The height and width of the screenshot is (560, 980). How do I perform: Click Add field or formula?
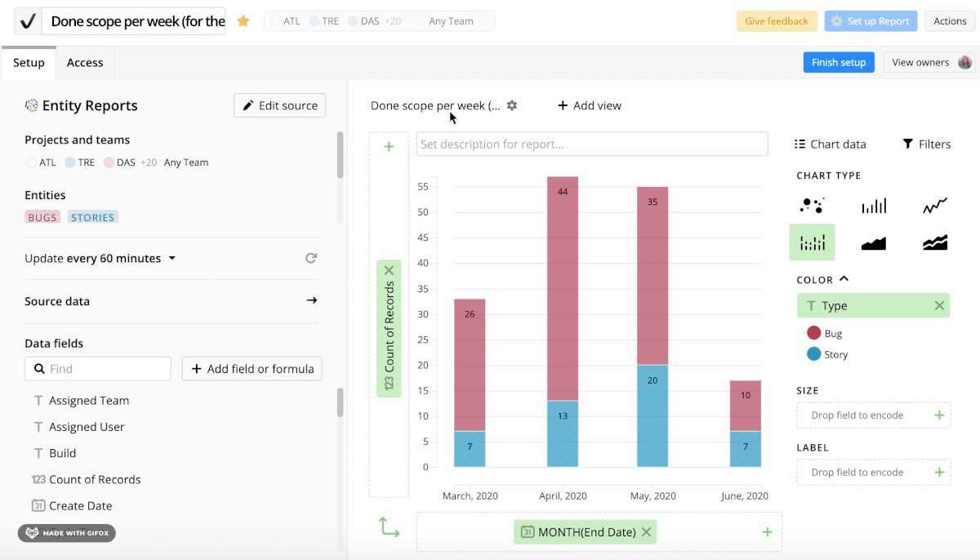252,368
